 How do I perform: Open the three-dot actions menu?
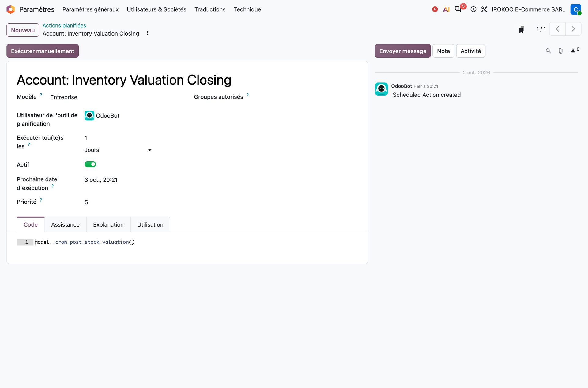tap(148, 33)
